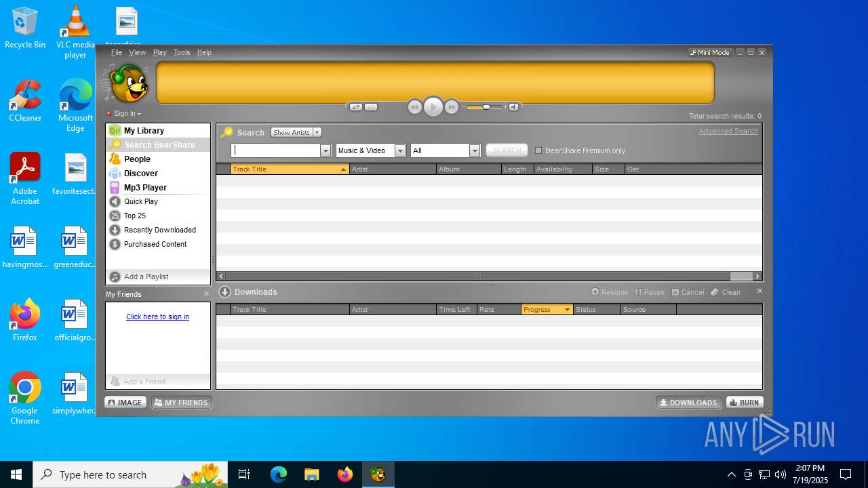
Task: Click the Mp3 Player device icon
Action: tap(115, 188)
